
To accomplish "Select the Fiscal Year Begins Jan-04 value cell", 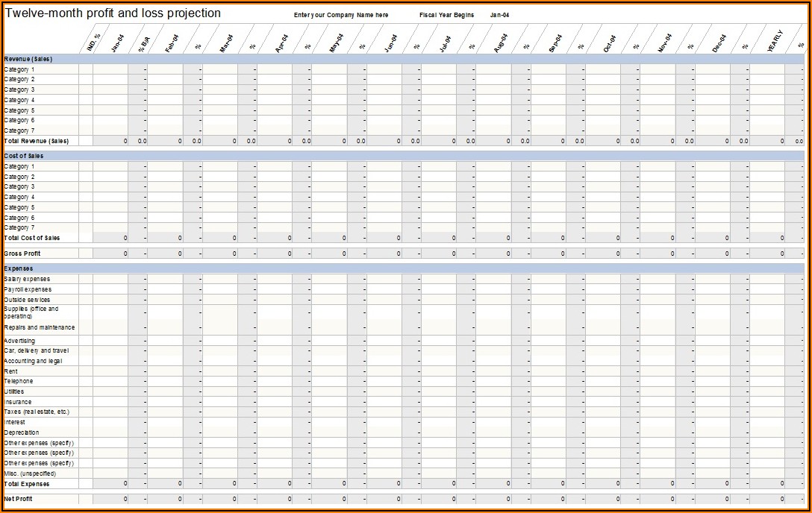I will coord(499,15).
